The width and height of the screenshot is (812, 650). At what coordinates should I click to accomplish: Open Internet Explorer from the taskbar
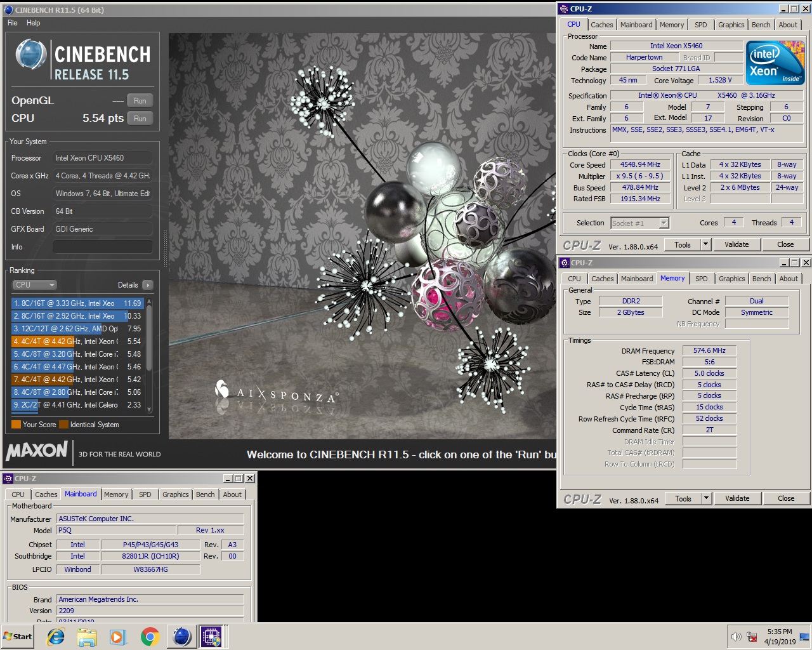[56, 637]
